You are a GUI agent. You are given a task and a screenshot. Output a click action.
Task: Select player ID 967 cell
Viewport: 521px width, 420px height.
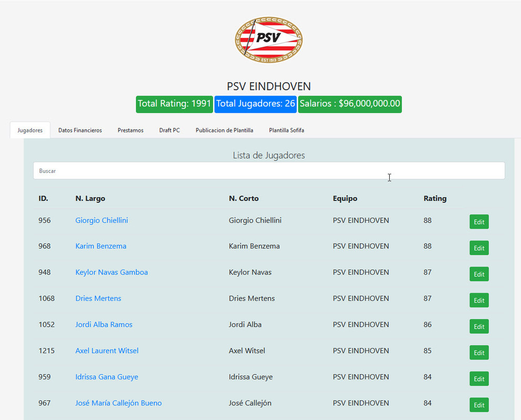(45, 403)
